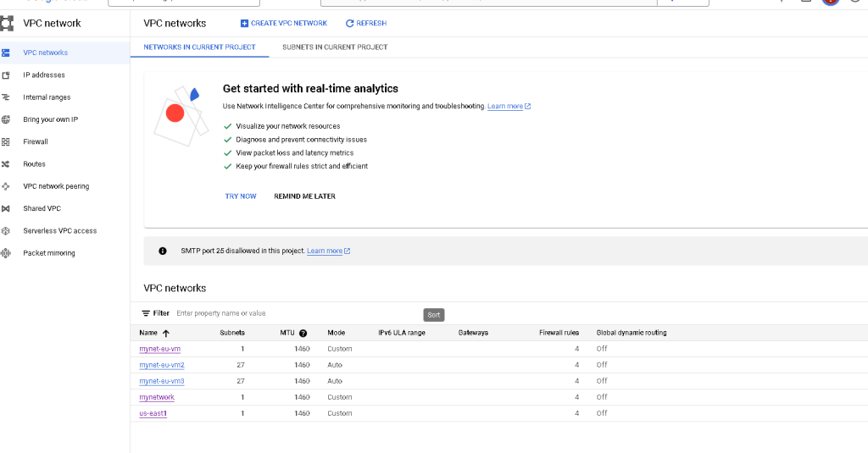Click the Refresh button
The height and width of the screenshot is (453, 868).
(366, 23)
